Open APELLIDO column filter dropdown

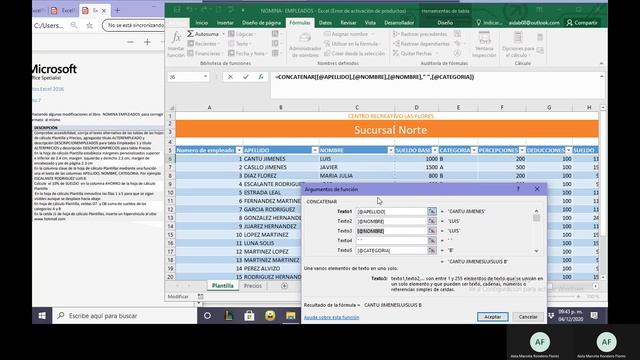(x=315, y=150)
